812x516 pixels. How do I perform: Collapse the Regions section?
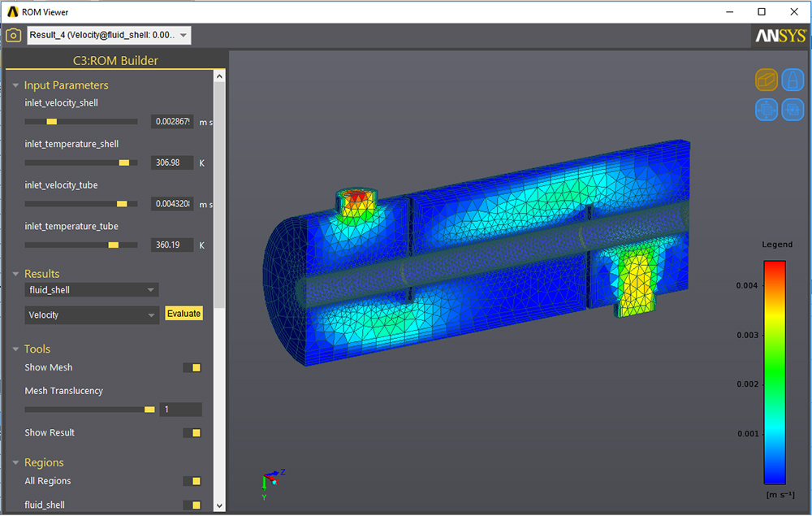pos(15,462)
